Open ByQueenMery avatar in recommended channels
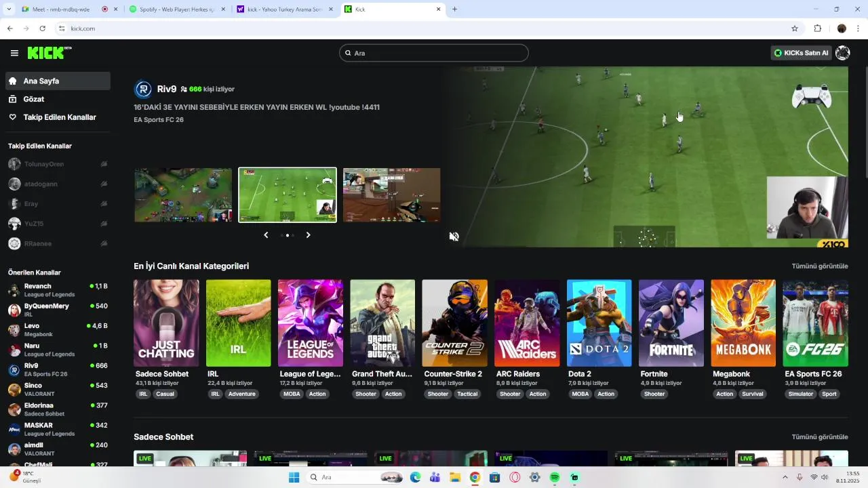This screenshot has width=868, height=488. [x=14, y=310]
